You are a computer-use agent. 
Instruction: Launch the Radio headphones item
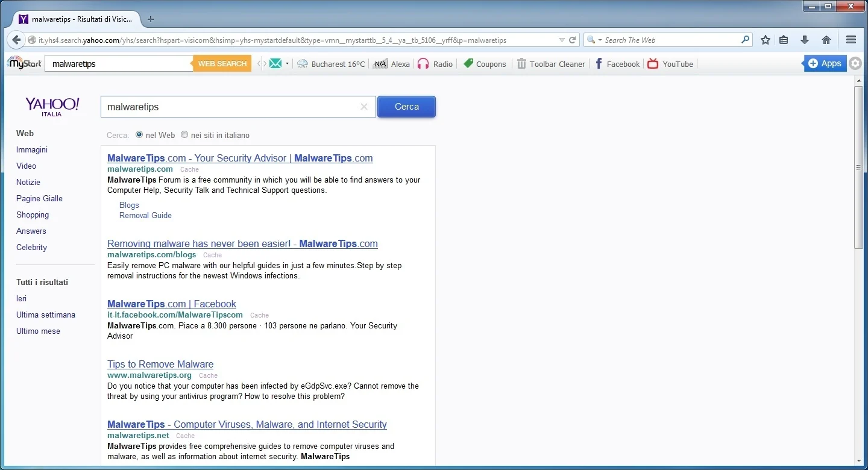435,64
